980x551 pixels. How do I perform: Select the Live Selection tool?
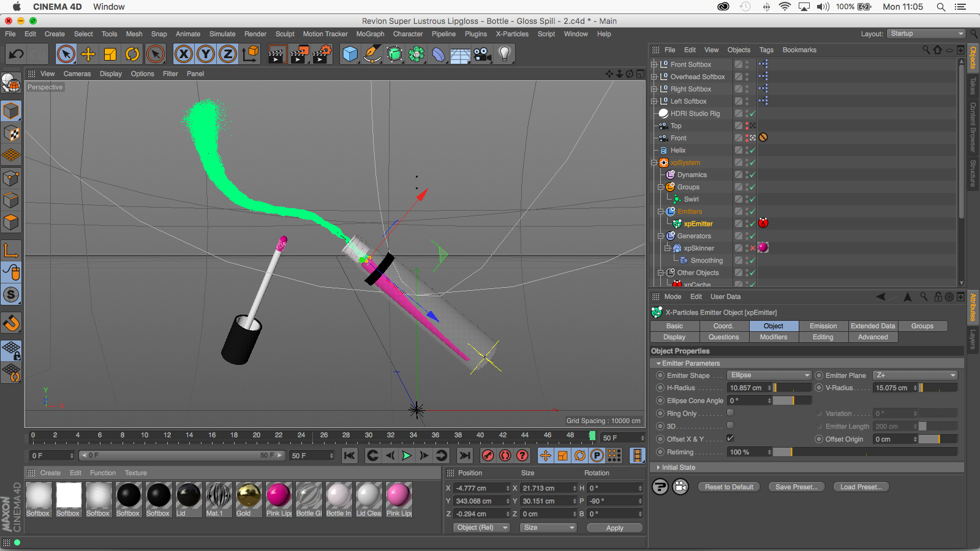66,54
